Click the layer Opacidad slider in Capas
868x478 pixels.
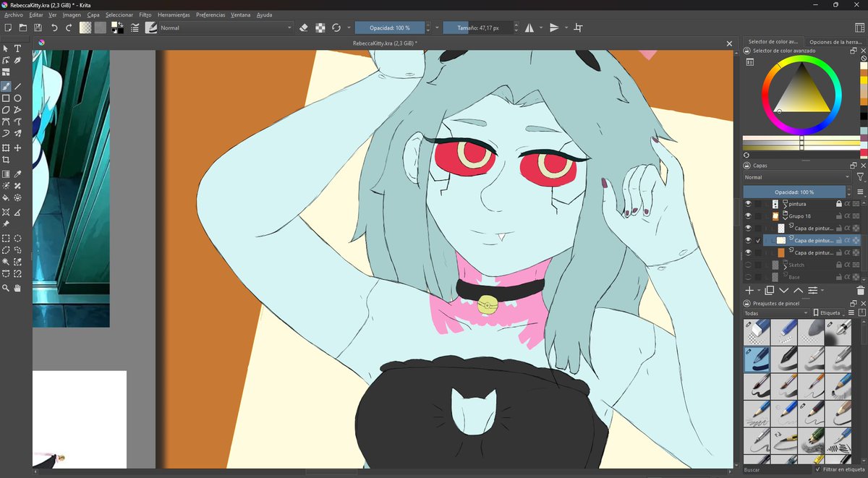[795, 192]
